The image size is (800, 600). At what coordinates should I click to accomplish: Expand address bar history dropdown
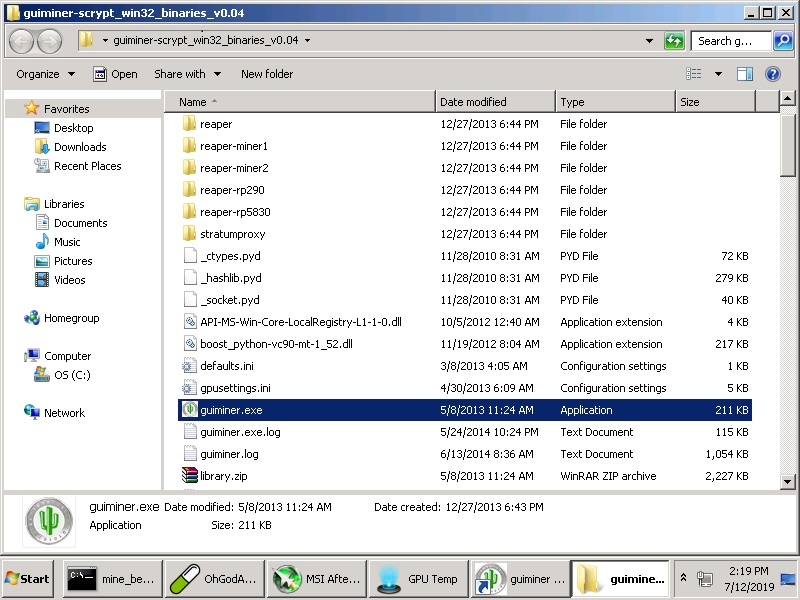click(649, 41)
